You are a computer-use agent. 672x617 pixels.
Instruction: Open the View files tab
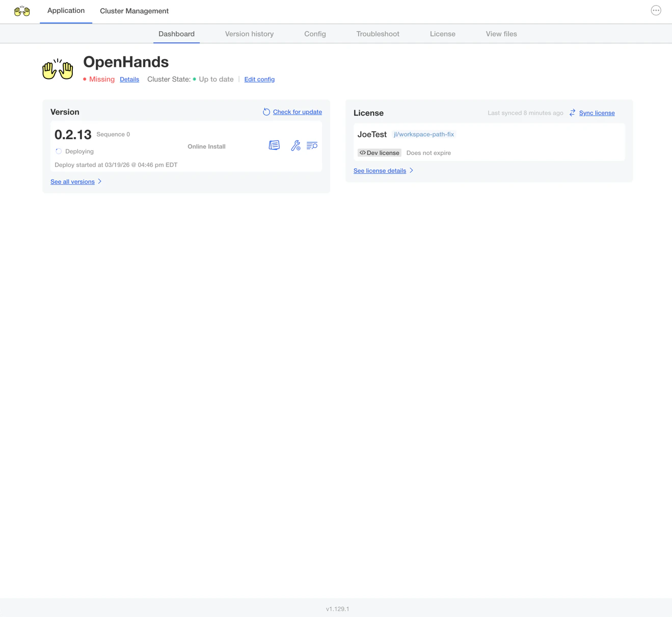[501, 34]
